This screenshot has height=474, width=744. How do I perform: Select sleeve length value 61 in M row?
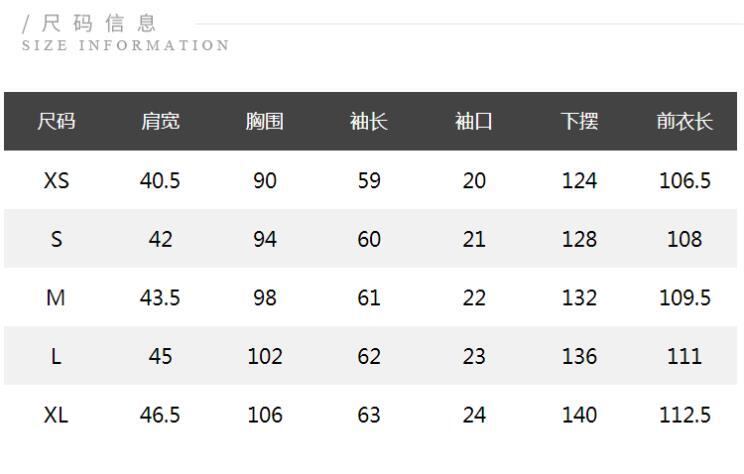[x=369, y=298]
